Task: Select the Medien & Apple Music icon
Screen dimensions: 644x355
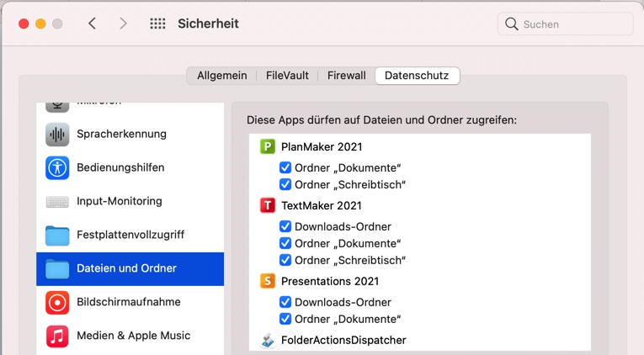Action: [57, 336]
